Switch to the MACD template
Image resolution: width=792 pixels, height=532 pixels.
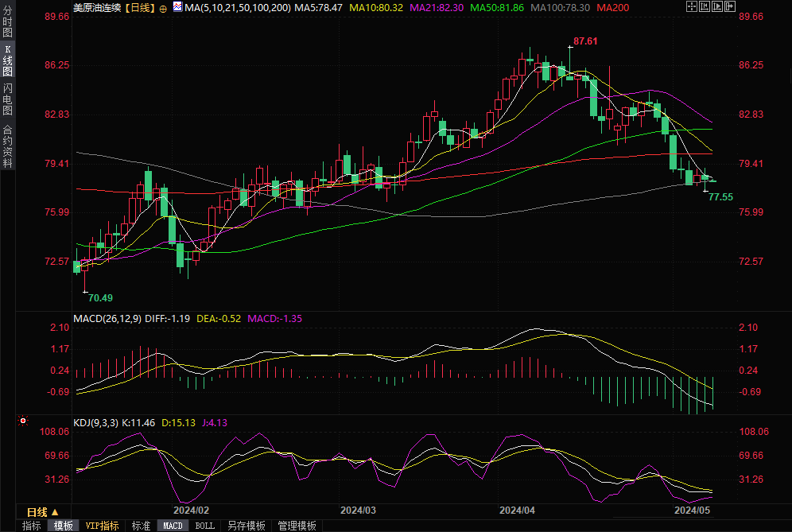173,526
